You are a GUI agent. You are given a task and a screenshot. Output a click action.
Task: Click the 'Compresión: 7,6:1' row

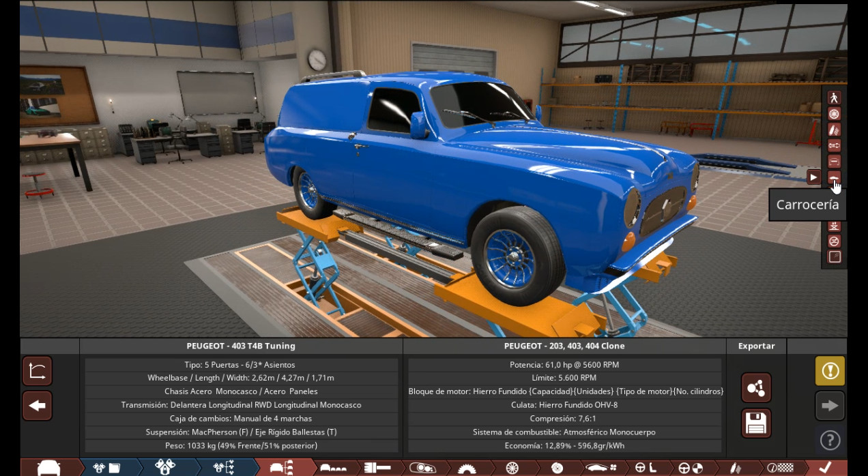click(x=564, y=419)
